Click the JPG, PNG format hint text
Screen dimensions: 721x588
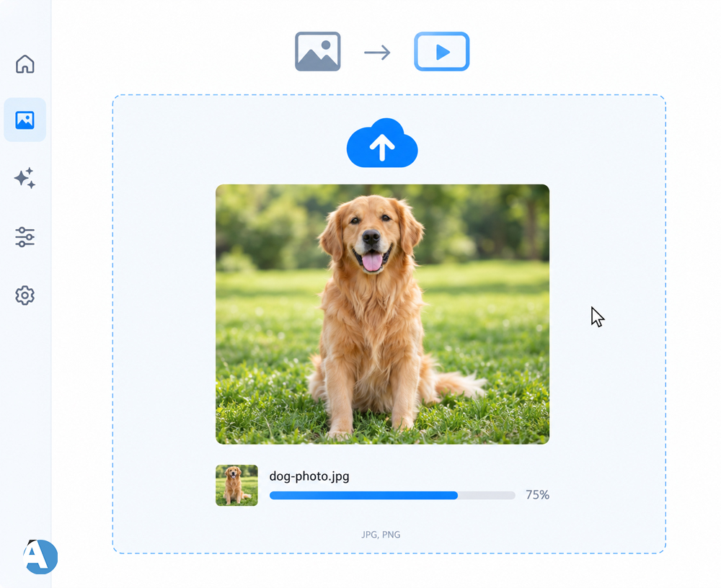click(381, 535)
